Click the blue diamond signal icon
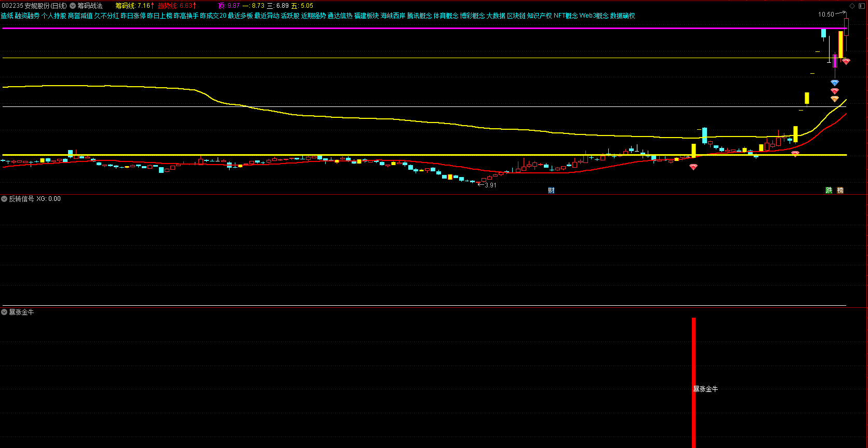The image size is (868, 448). pos(835,83)
